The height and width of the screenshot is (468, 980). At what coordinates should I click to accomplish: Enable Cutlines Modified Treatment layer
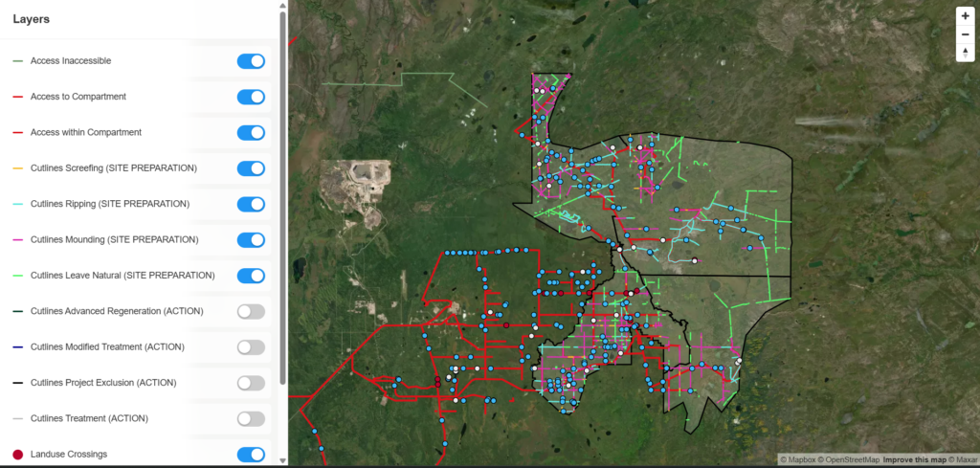coord(251,346)
